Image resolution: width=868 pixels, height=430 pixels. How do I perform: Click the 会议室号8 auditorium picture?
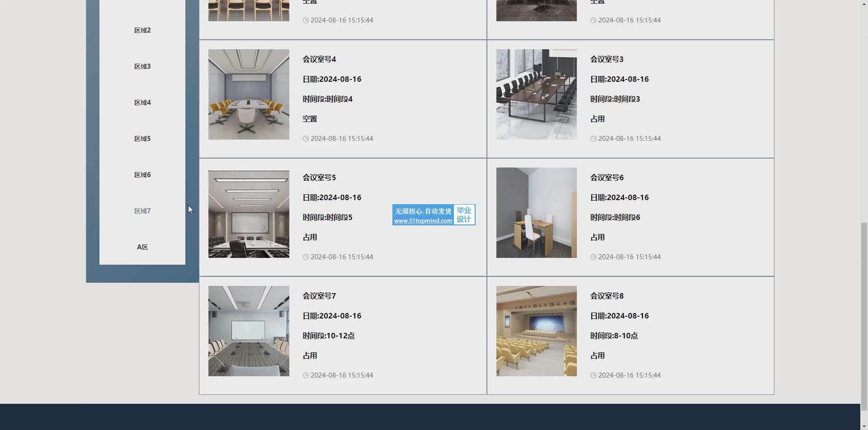536,331
